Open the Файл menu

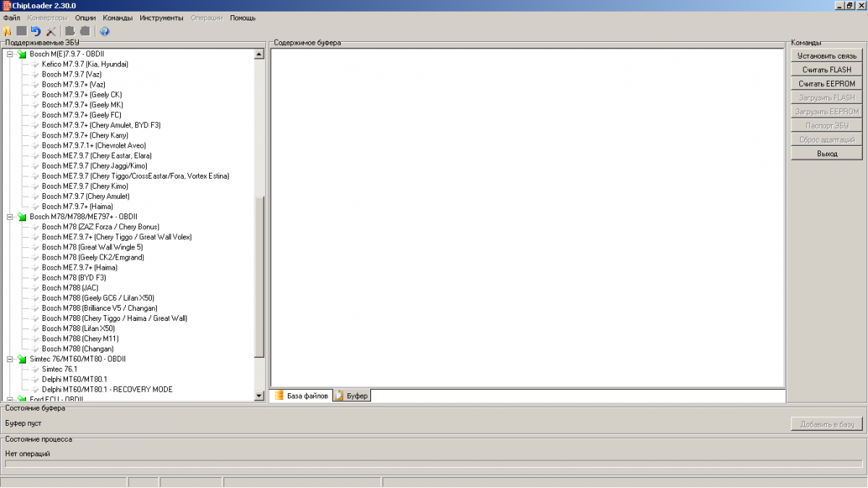pyautogui.click(x=12, y=17)
